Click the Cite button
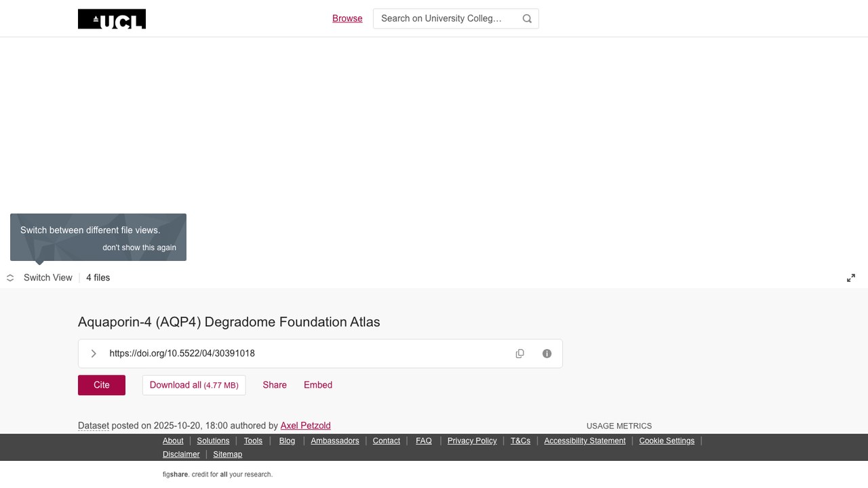 point(102,385)
